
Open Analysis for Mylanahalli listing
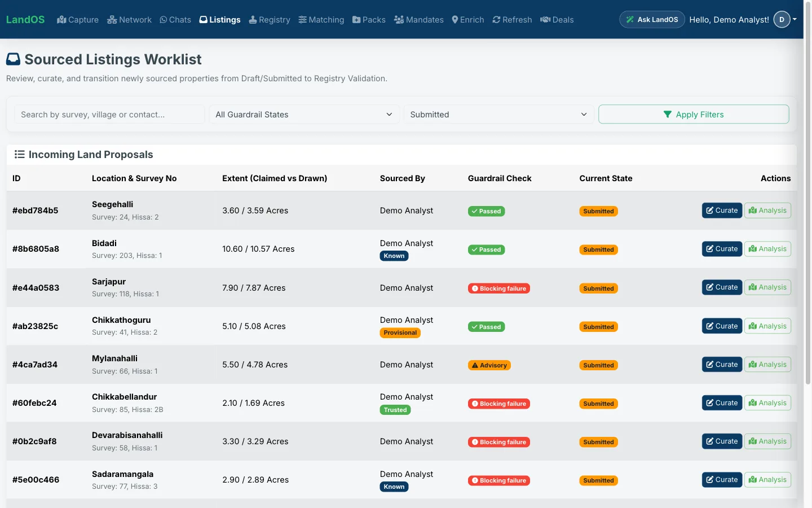(x=767, y=365)
